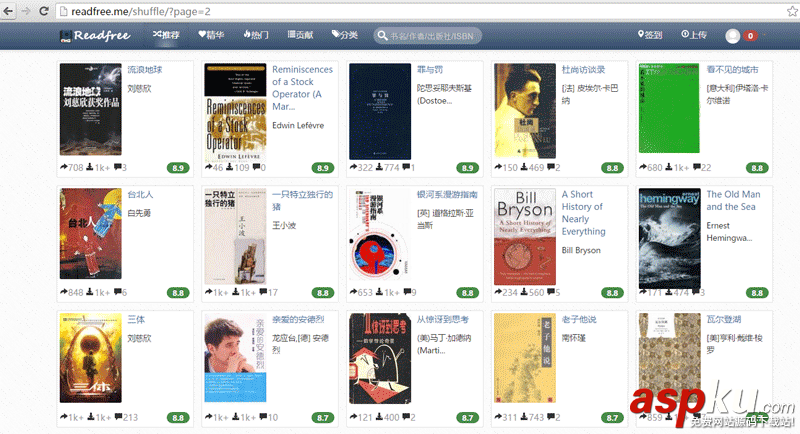Open Reminiscences of a Stock Operator link

(x=302, y=88)
